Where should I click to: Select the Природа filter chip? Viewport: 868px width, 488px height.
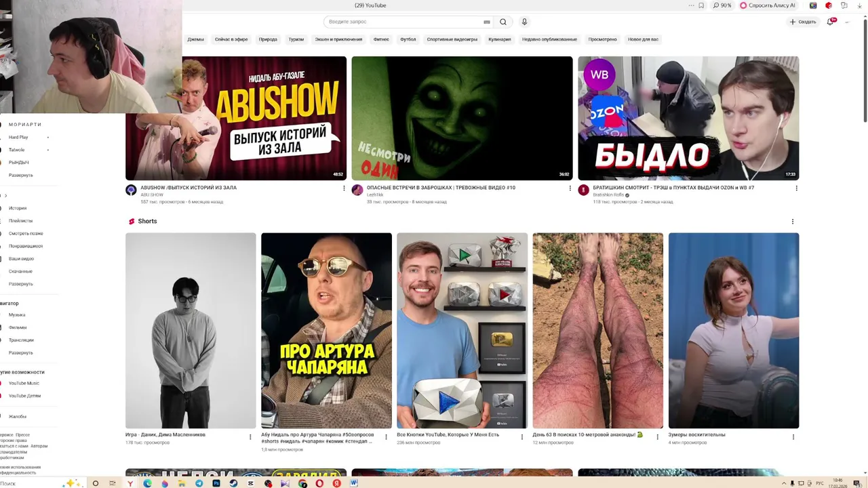tap(268, 39)
